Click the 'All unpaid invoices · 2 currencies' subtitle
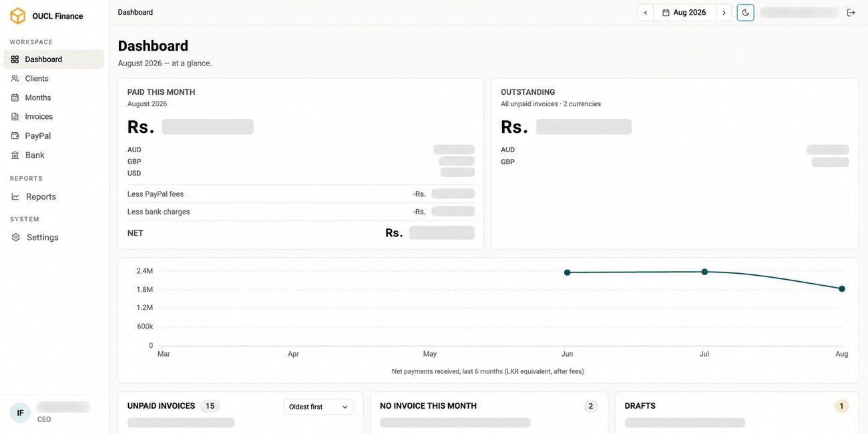The width and height of the screenshot is (868, 434). tap(551, 104)
